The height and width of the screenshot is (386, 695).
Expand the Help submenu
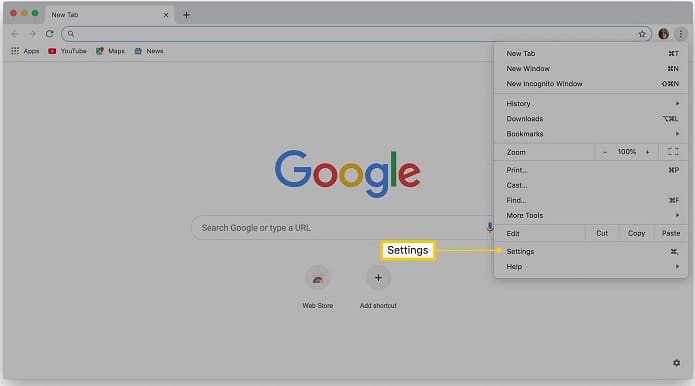591,267
